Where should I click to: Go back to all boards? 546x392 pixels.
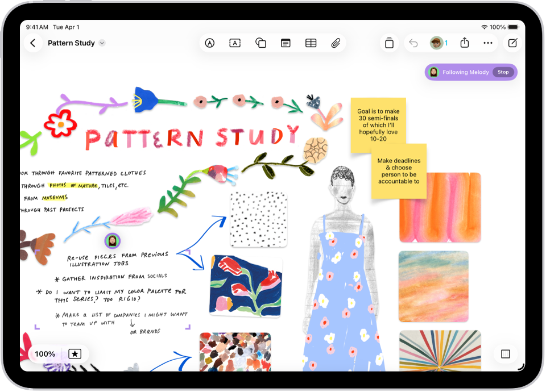(x=33, y=43)
